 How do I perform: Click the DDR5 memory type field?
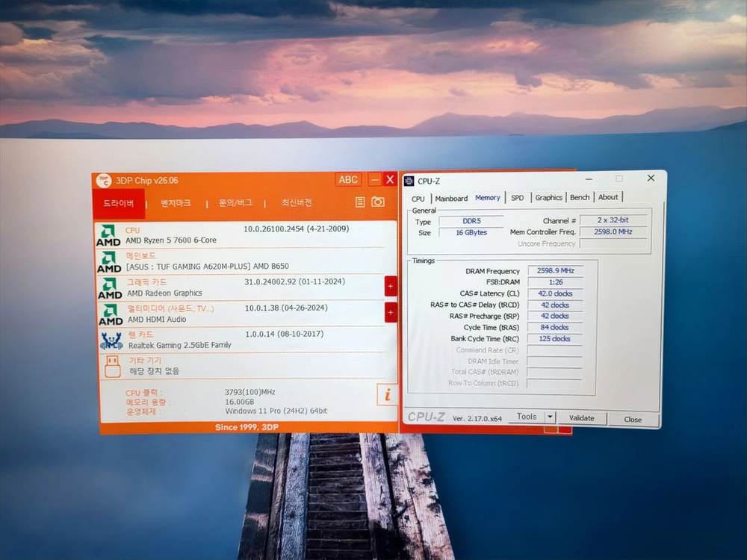point(471,221)
